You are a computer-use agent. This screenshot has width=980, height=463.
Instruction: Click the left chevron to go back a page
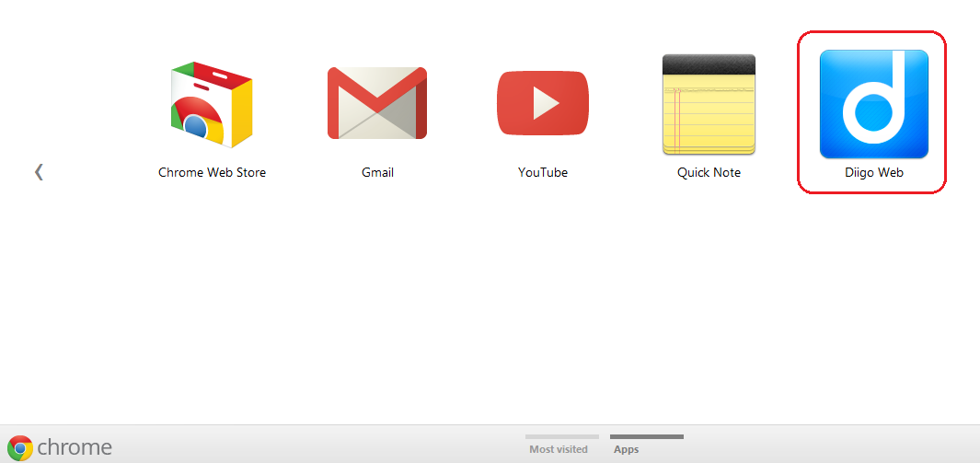[x=39, y=172]
